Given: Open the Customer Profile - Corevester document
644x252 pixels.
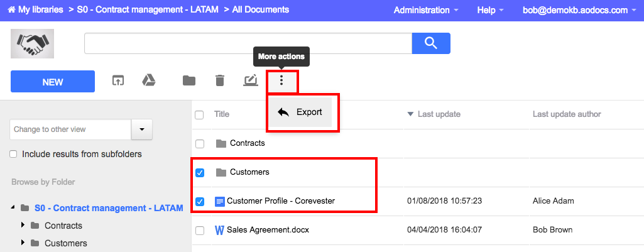Looking at the screenshot, I should pyautogui.click(x=281, y=201).
